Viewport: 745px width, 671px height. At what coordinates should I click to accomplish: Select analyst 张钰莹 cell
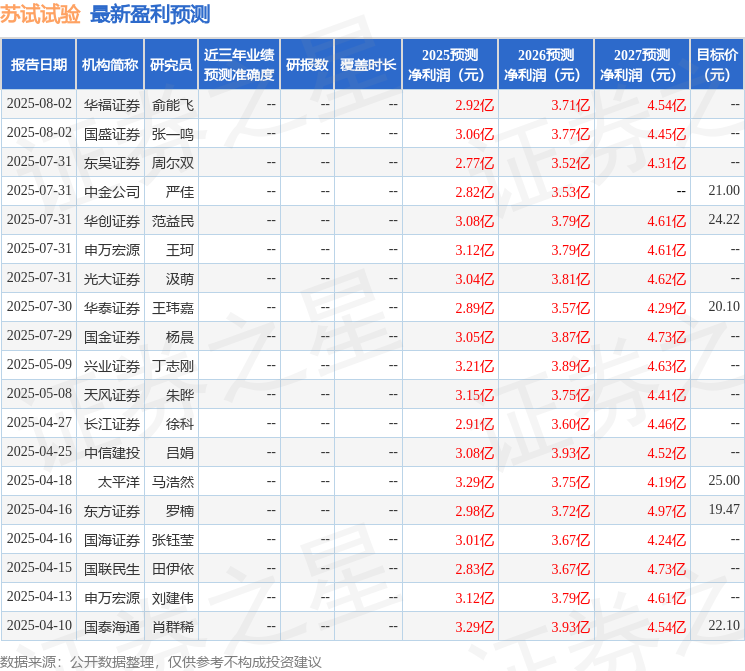point(173,540)
